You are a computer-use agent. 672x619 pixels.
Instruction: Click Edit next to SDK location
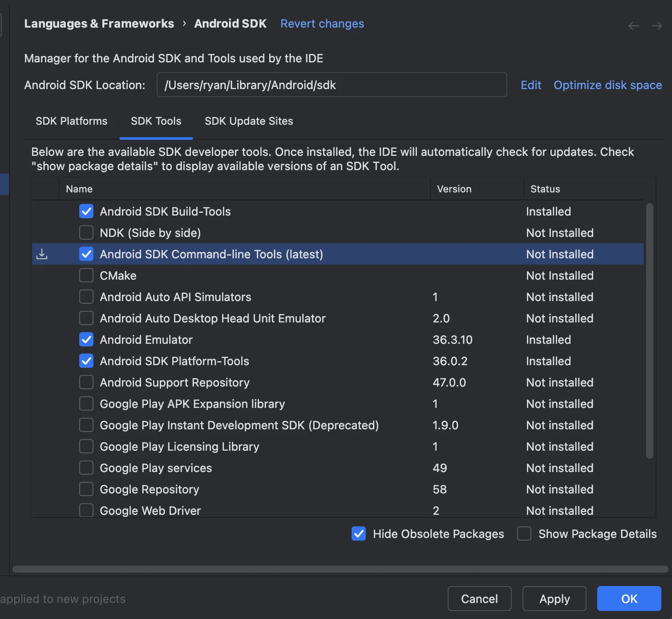(531, 85)
